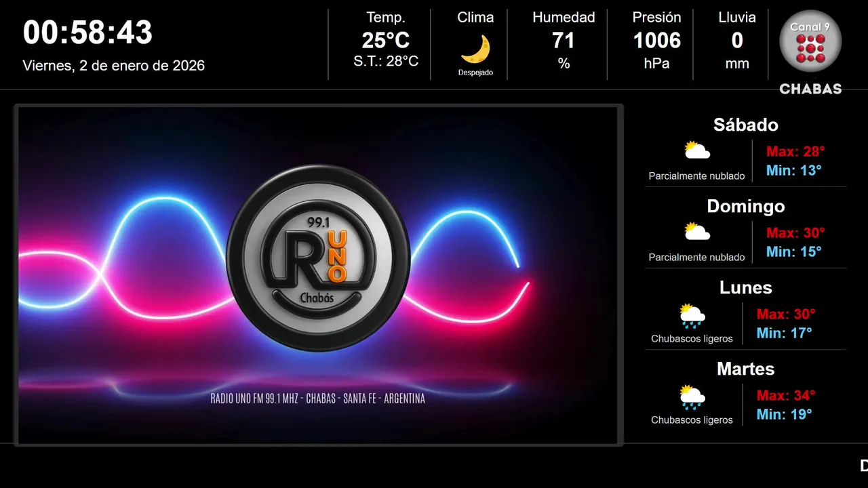Click the 25°C temperature value

[386, 41]
